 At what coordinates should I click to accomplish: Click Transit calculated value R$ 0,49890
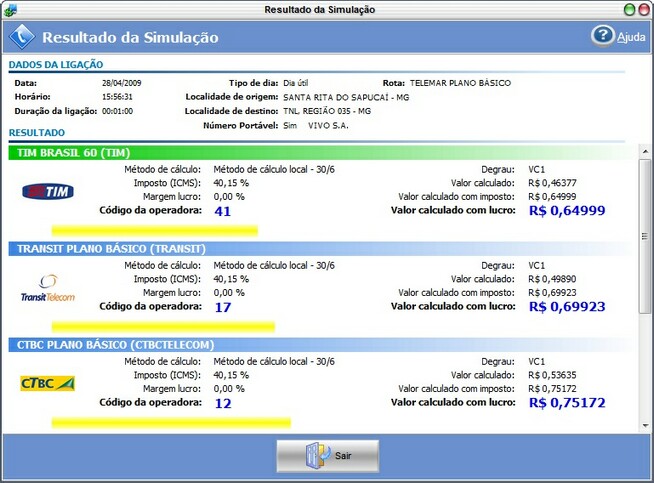pyautogui.click(x=552, y=279)
